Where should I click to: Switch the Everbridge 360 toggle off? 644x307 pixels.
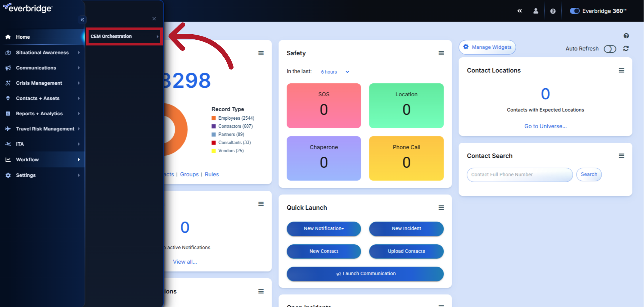[x=575, y=11]
